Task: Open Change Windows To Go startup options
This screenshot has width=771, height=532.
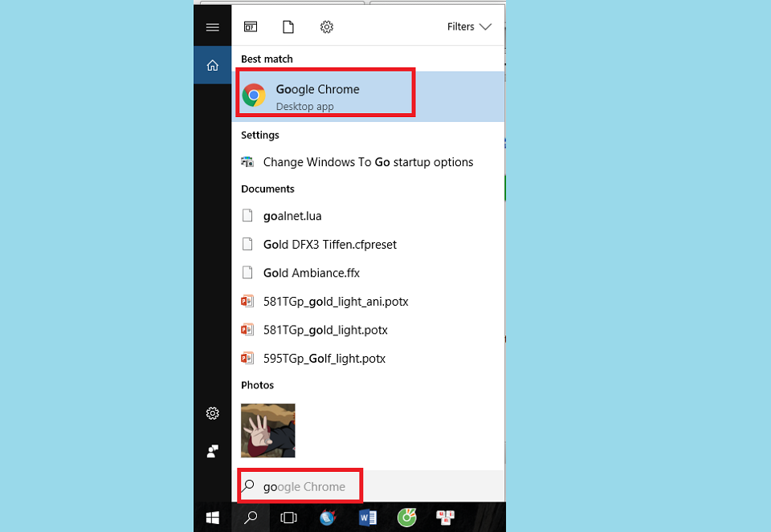Action: 368,162
